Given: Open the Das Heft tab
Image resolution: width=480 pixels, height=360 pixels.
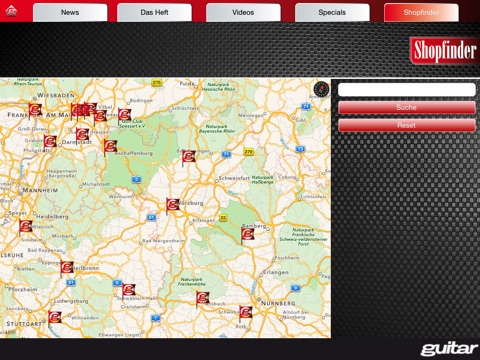Looking at the screenshot, I should pyautogui.click(x=154, y=13).
